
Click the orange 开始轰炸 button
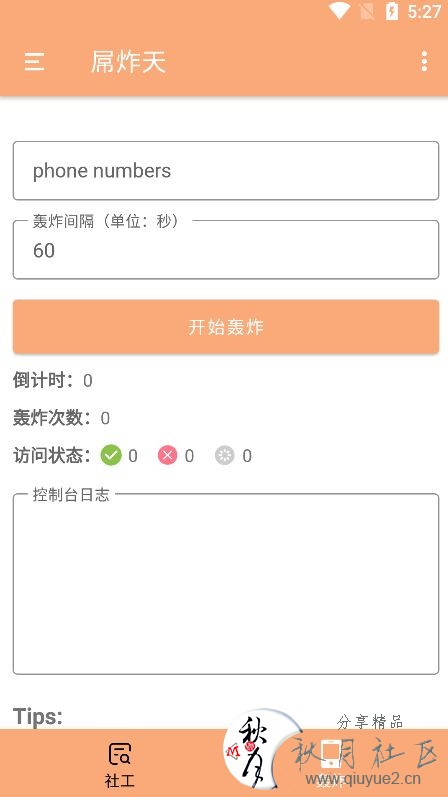226,326
